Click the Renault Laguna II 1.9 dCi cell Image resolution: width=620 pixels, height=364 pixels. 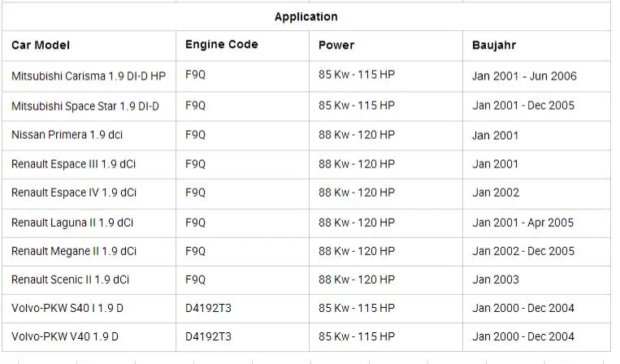tap(89, 223)
